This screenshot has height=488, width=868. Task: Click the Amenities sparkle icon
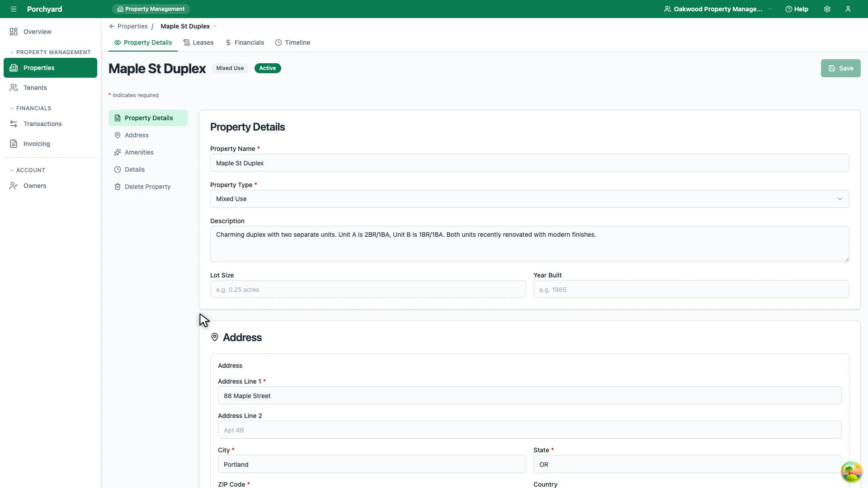[x=118, y=152]
